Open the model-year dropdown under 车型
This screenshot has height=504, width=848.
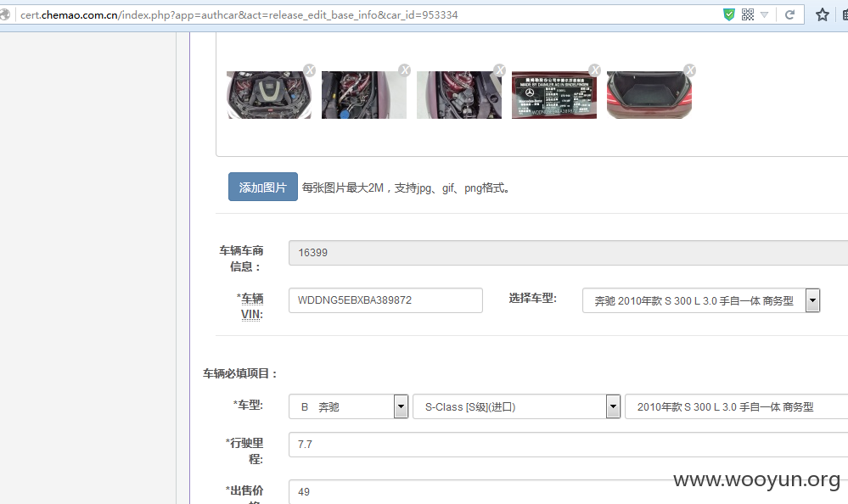pos(736,406)
